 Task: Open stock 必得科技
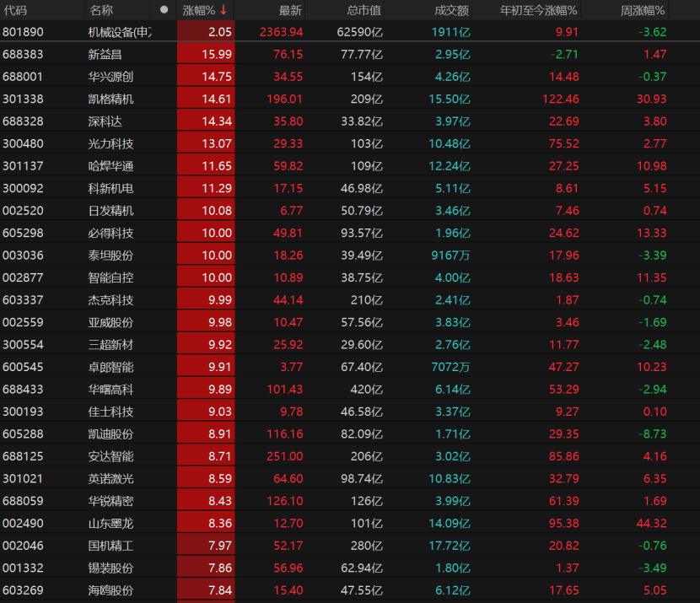coord(110,233)
